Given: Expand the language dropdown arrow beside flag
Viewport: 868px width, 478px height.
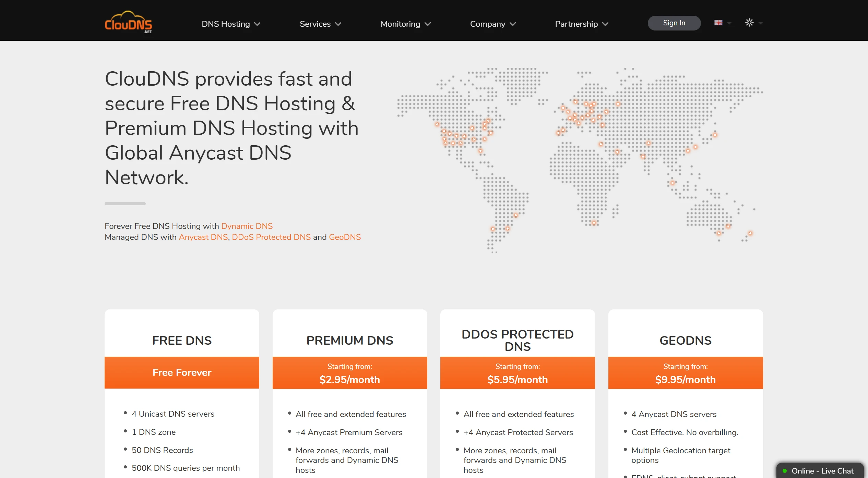Looking at the screenshot, I should 729,23.
